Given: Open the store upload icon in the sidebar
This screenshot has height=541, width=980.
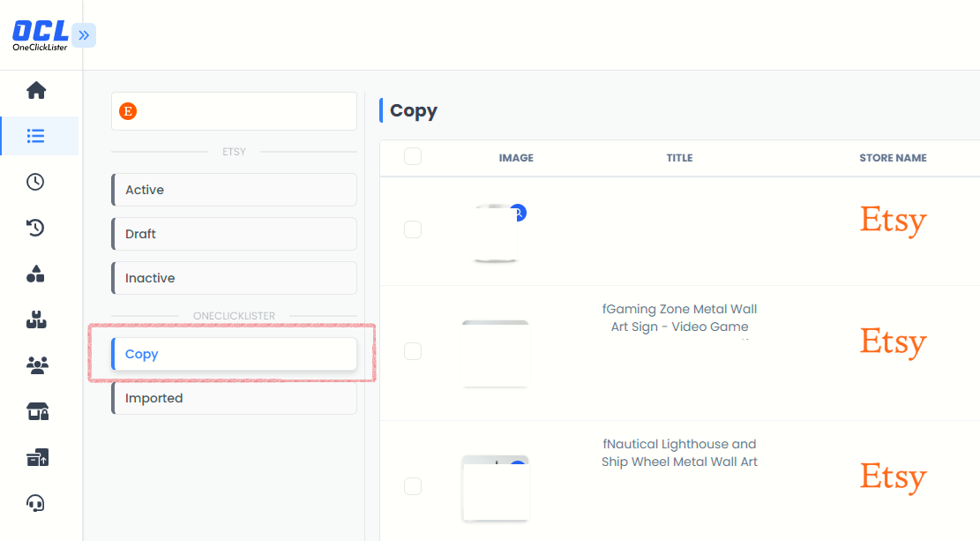Looking at the screenshot, I should pos(37,457).
